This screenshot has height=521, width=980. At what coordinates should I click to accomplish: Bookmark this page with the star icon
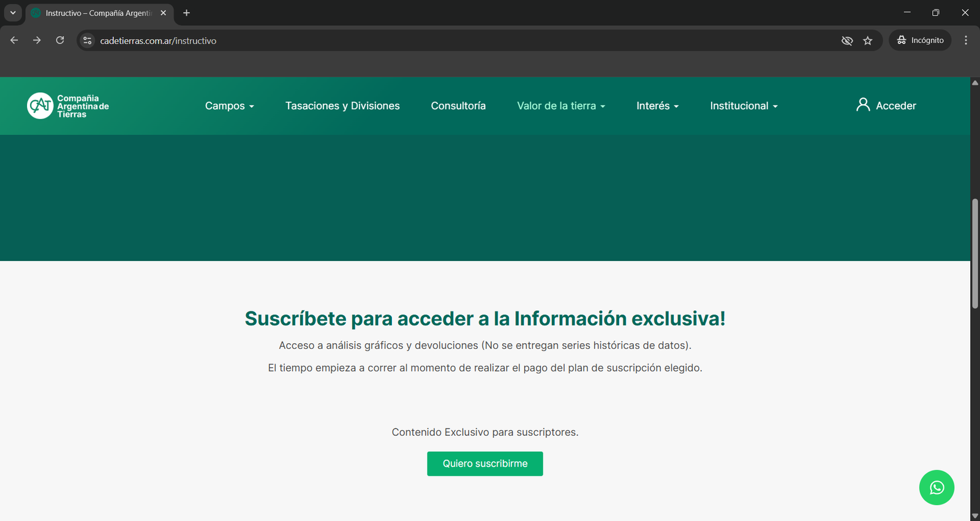click(867, 40)
